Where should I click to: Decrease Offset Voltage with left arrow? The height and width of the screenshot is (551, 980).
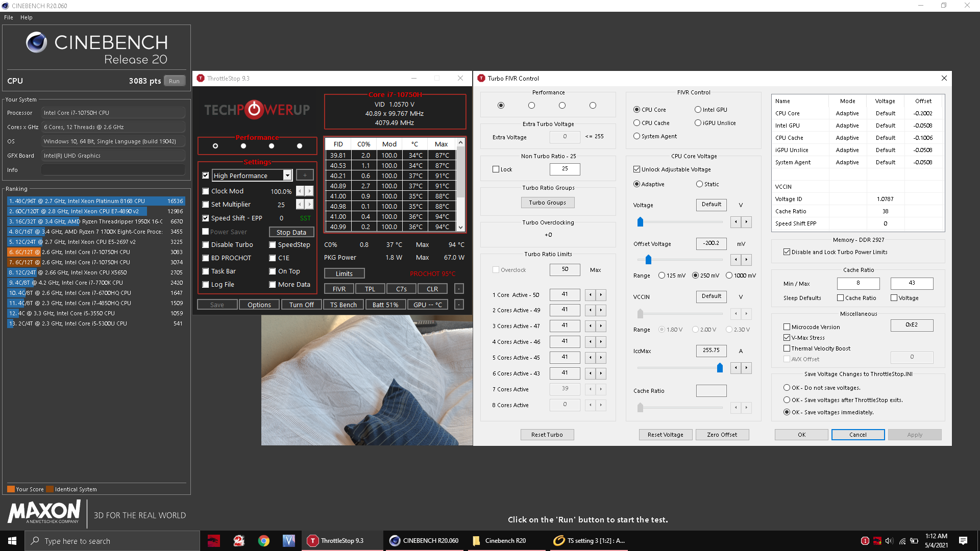[736, 260]
